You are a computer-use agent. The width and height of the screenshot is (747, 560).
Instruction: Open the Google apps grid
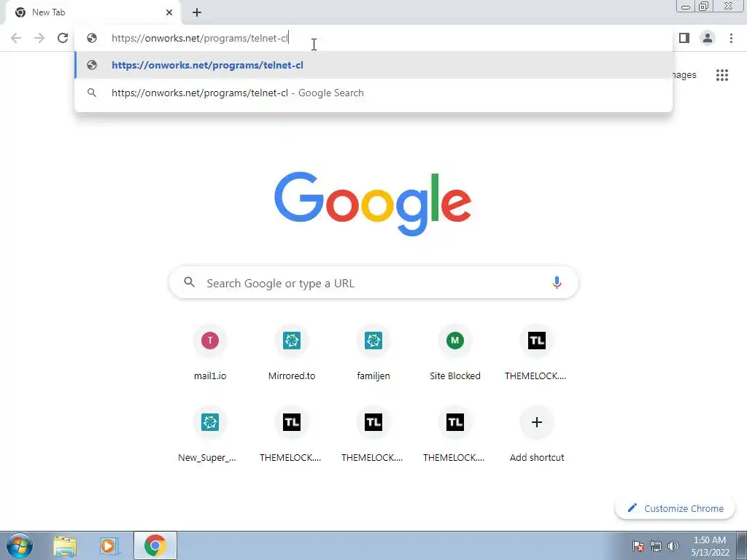pyautogui.click(x=722, y=75)
